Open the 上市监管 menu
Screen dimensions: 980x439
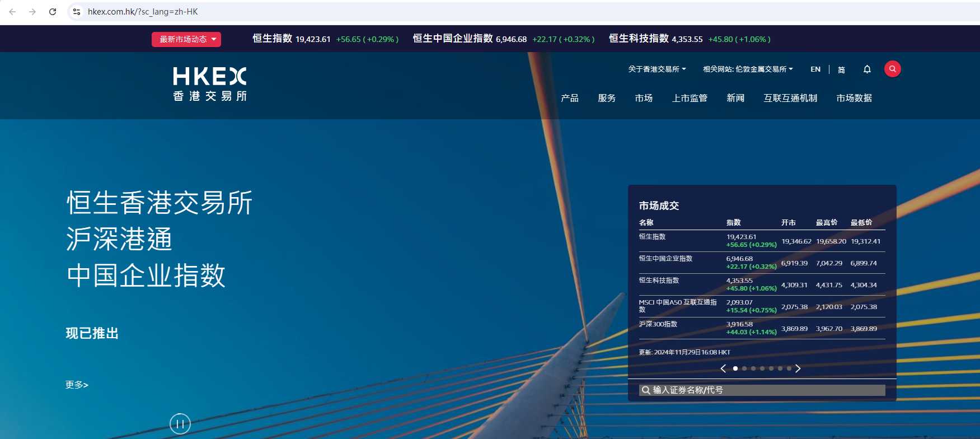click(690, 98)
